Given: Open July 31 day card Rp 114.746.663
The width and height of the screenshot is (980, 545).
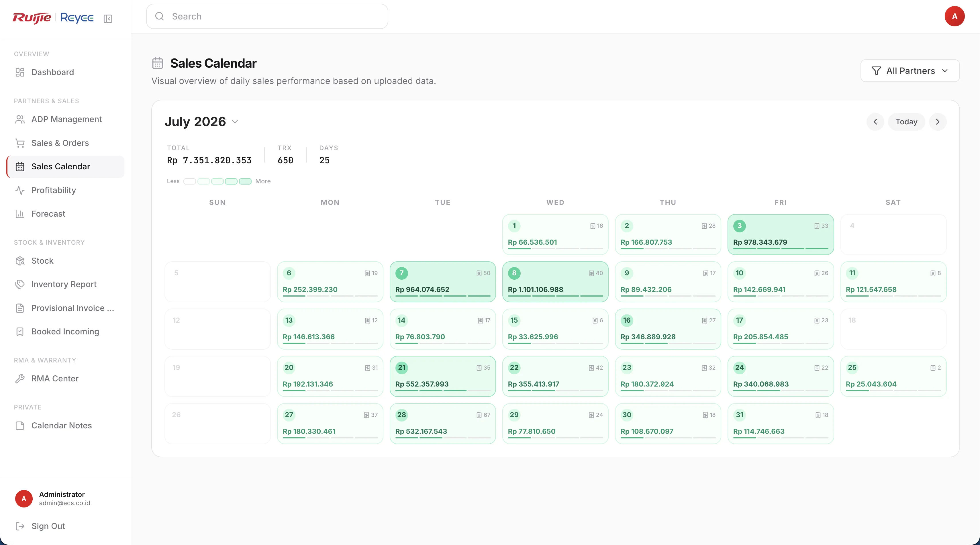Looking at the screenshot, I should pos(781,424).
